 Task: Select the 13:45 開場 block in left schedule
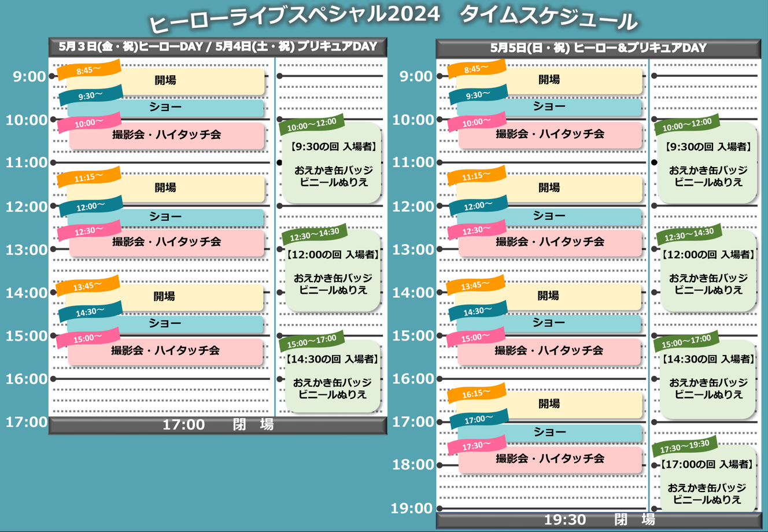tap(164, 296)
